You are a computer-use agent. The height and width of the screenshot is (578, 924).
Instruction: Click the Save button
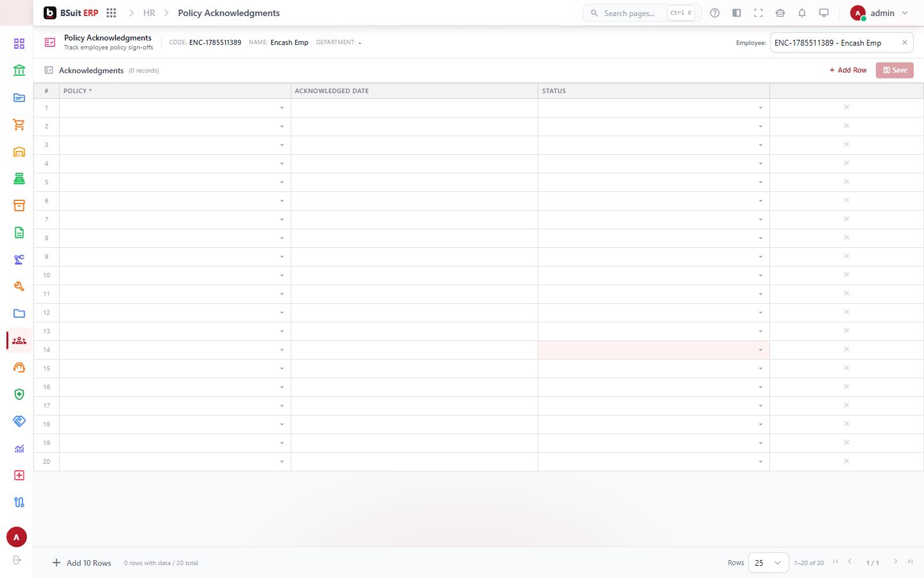coord(894,70)
